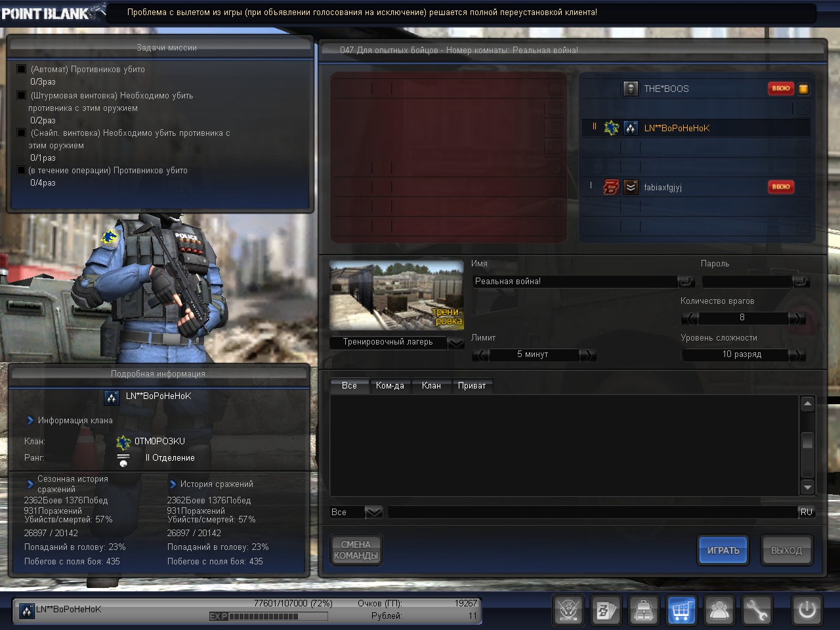The image size is (840, 630).
Task: Open the clan emblem icon with crossed rifles
Action: (568, 611)
